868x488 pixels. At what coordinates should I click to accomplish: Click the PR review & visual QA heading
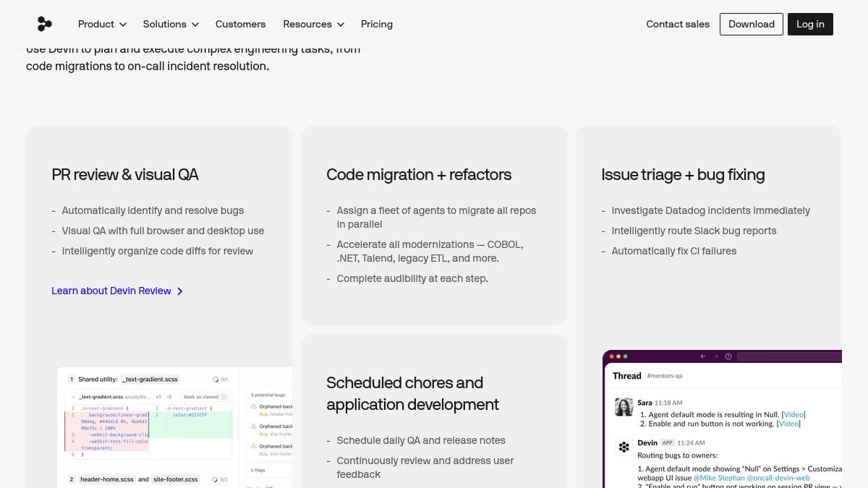pos(124,175)
